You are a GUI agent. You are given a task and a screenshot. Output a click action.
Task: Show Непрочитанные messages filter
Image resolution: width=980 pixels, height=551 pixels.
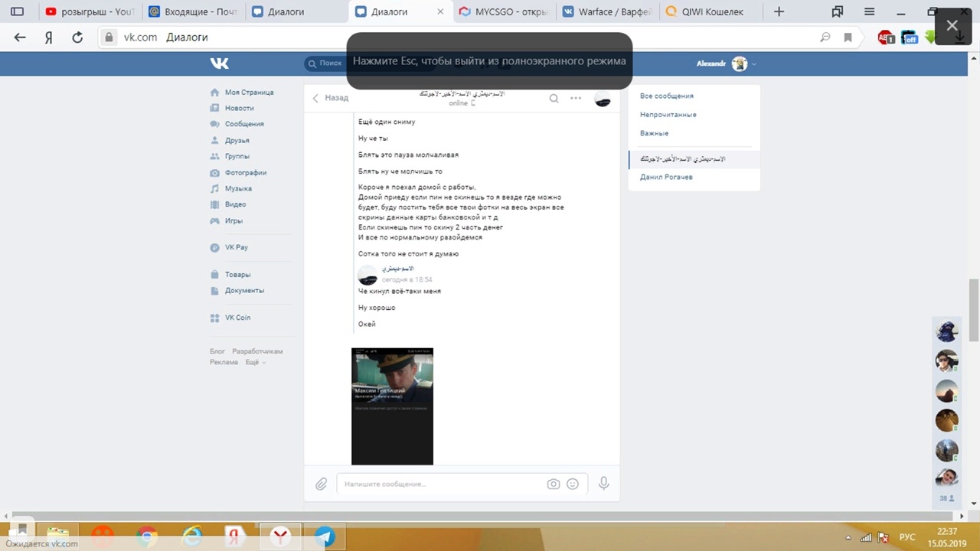click(668, 115)
